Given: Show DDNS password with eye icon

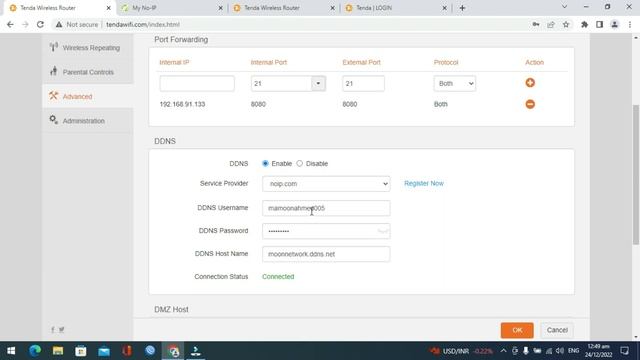Looking at the screenshot, I should [x=382, y=231].
